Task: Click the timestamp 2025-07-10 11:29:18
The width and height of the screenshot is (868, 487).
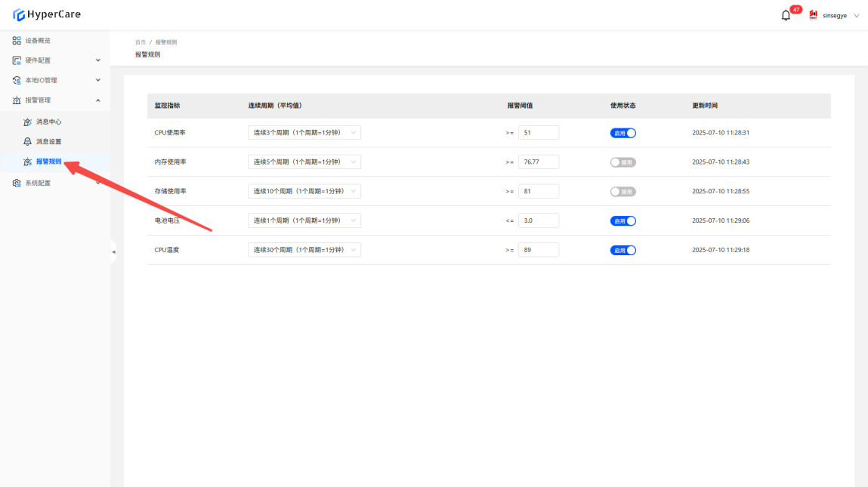Action: click(721, 250)
